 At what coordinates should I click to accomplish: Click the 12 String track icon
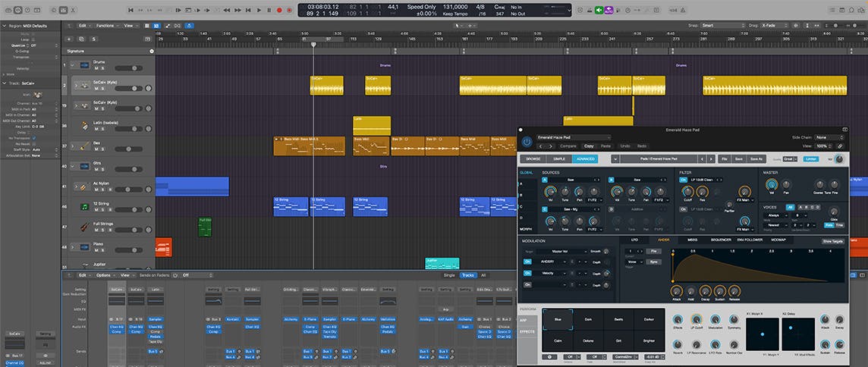point(85,206)
